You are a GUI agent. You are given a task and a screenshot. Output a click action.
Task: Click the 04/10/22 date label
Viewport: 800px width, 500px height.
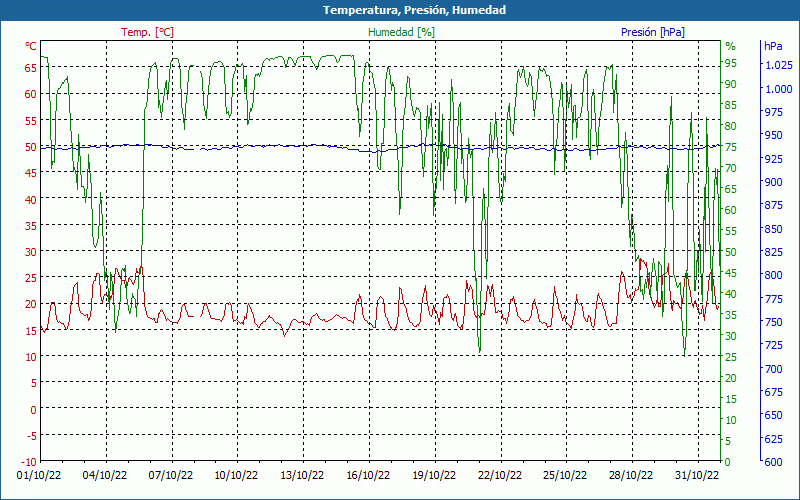[x=105, y=476]
